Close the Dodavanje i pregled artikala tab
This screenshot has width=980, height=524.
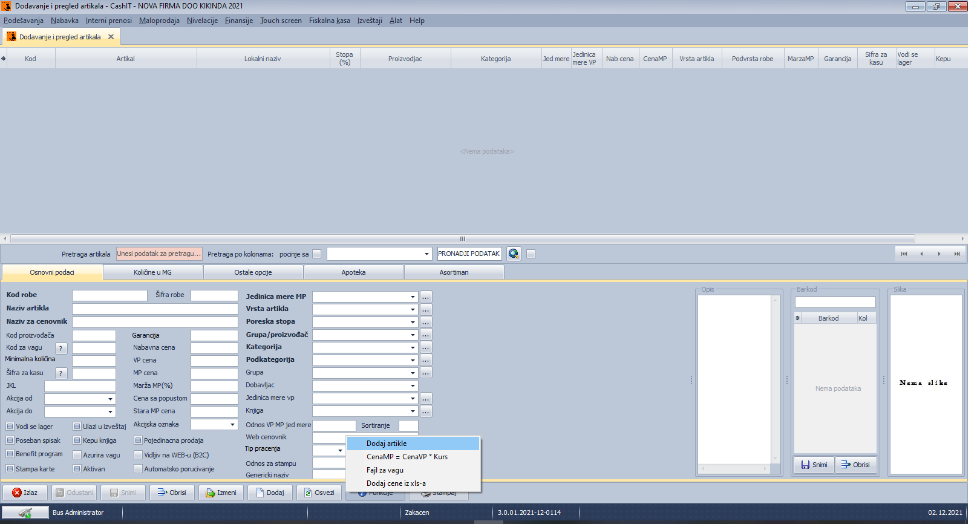tap(111, 37)
